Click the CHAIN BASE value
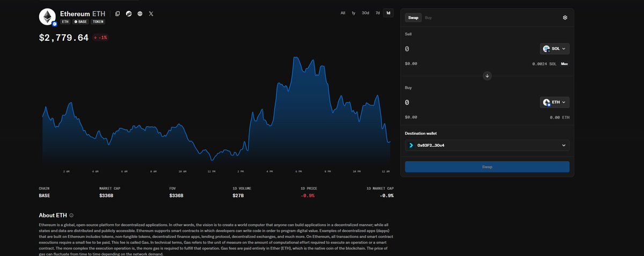The image size is (644, 256). 45,196
